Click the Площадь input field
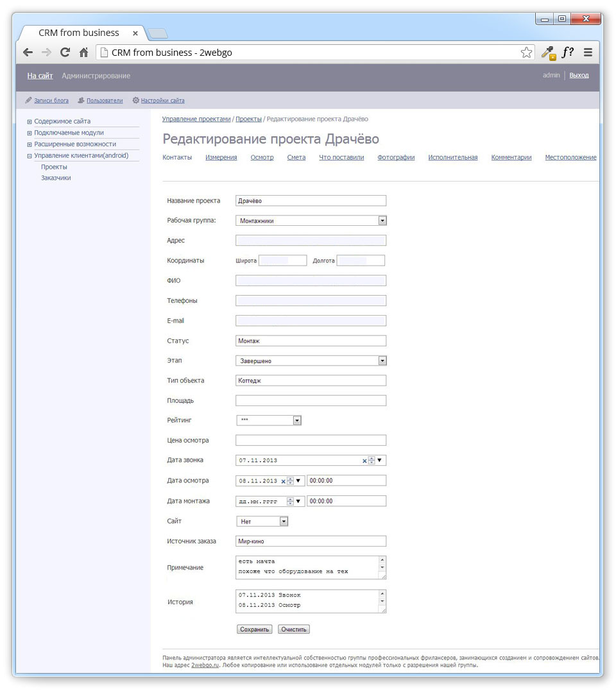The width and height of the screenshot is (616, 698). click(311, 400)
